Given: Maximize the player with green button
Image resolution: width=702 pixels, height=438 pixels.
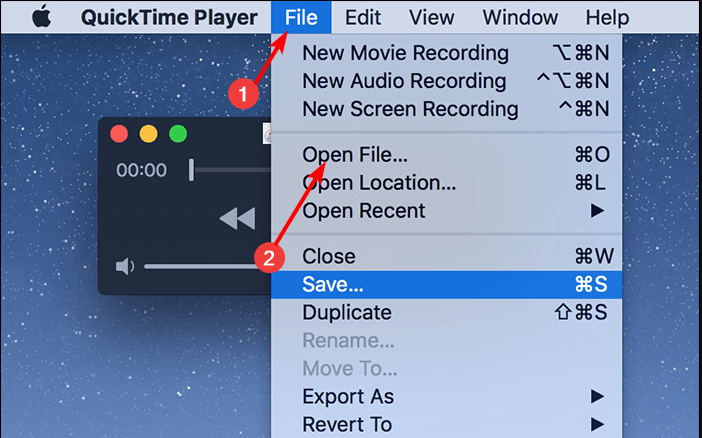Looking at the screenshot, I should 178,134.
